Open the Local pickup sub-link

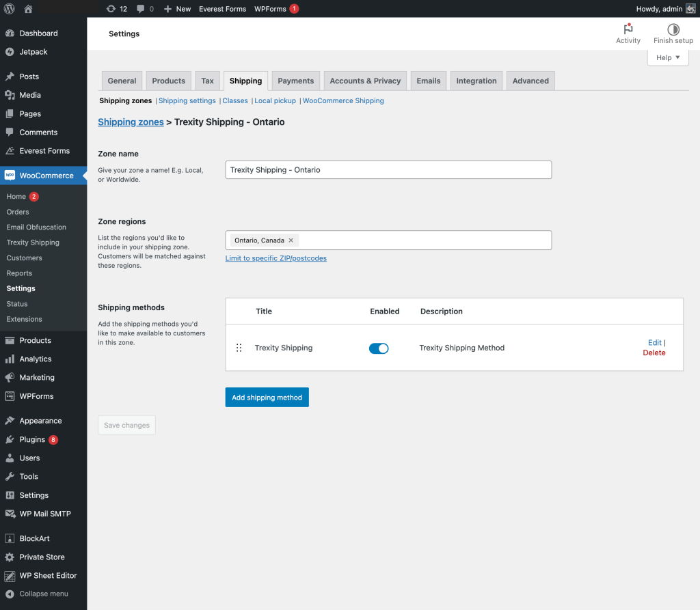click(275, 101)
